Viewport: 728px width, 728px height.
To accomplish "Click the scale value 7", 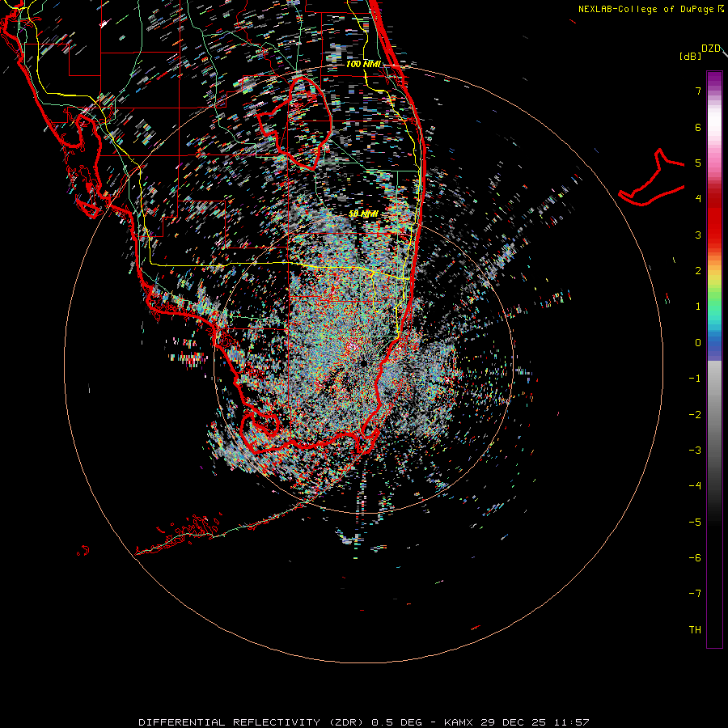I will 698,91.
